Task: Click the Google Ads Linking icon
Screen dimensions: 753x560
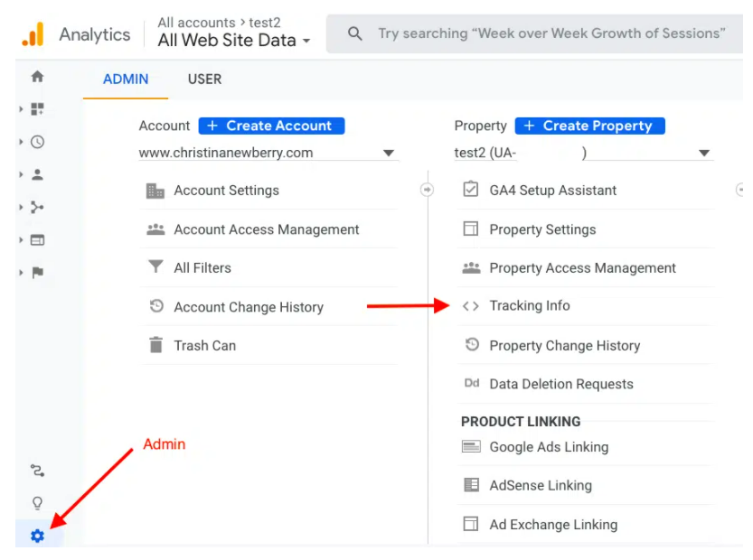Action: point(471,446)
